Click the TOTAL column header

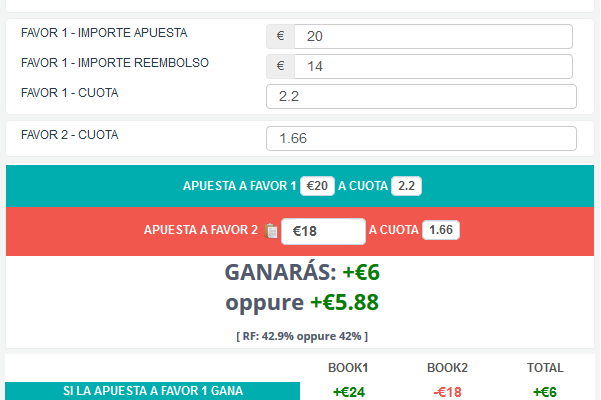point(545,368)
